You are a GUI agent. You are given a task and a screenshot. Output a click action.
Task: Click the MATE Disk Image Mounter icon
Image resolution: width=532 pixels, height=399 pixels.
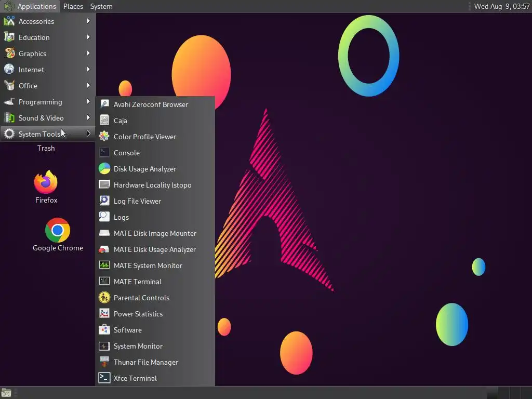click(x=104, y=233)
